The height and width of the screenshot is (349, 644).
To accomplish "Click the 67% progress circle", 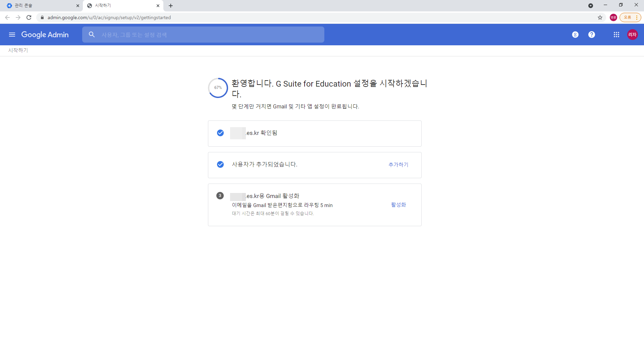I will click(218, 88).
